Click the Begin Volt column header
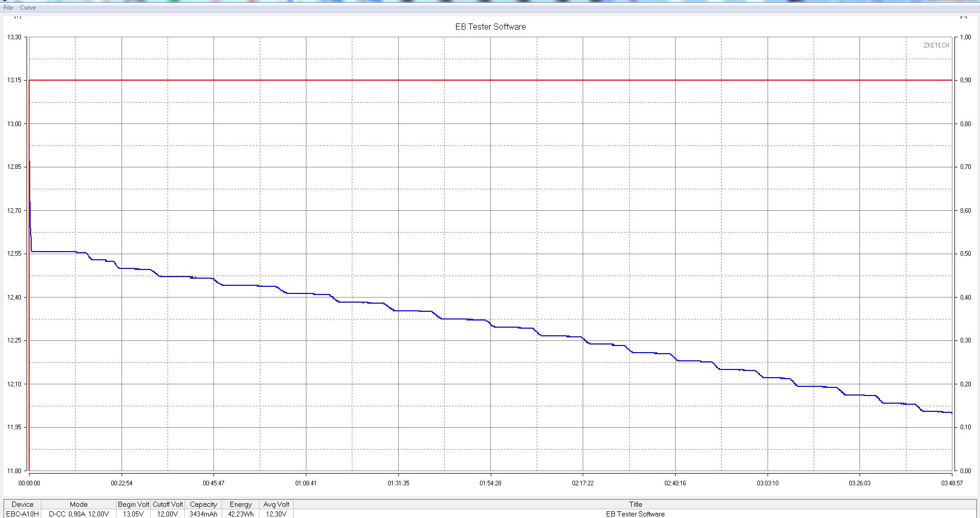Image resolution: width=980 pixels, height=518 pixels. (x=133, y=504)
